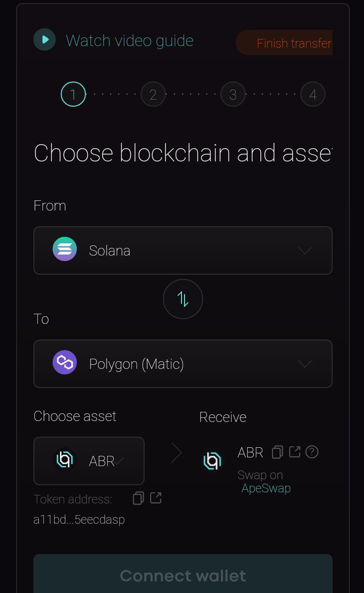Copy the received ABR token address
Viewport: 364px width, 593px height.
[278, 452]
